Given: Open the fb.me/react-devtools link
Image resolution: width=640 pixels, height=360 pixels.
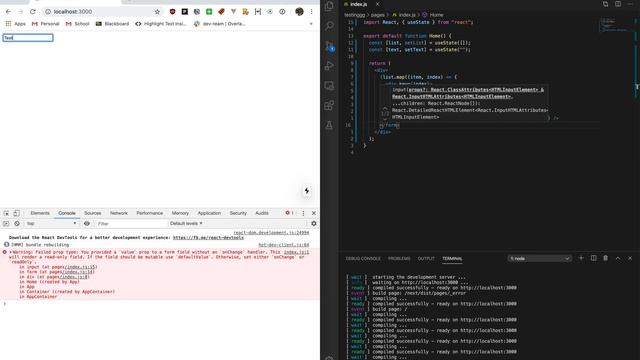Looking at the screenshot, I should click(x=208, y=238).
